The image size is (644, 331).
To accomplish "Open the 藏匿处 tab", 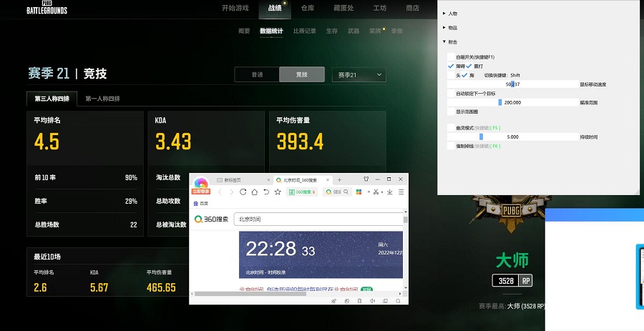I will [x=343, y=8].
